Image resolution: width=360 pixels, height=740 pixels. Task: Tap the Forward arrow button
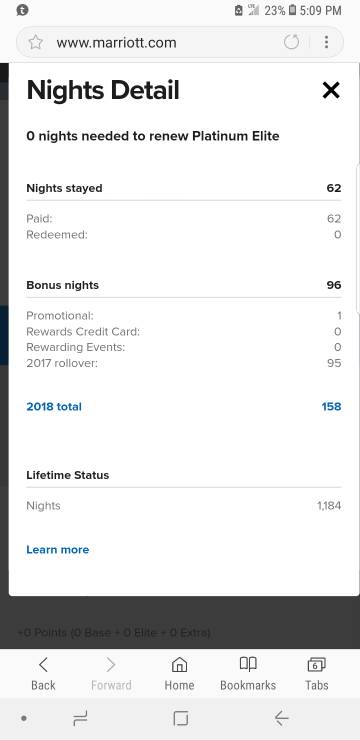(x=111, y=673)
